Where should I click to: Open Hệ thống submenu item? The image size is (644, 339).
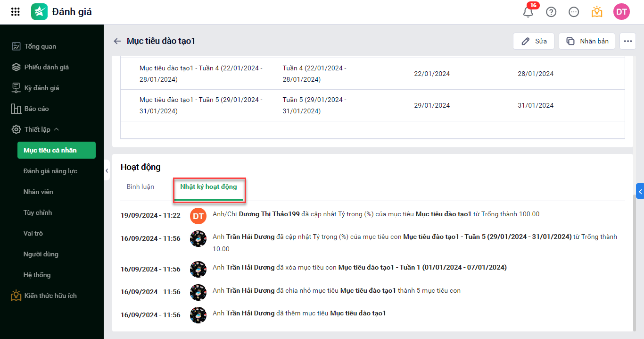(37, 275)
